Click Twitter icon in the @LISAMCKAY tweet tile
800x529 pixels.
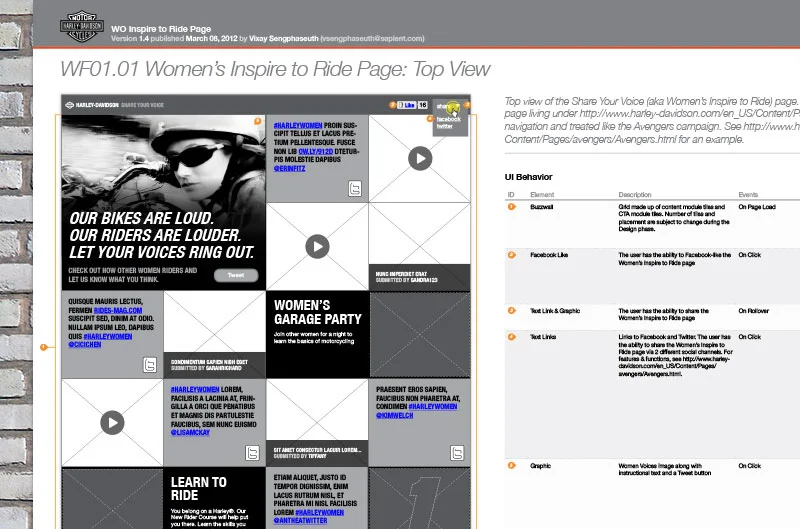click(x=252, y=452)
